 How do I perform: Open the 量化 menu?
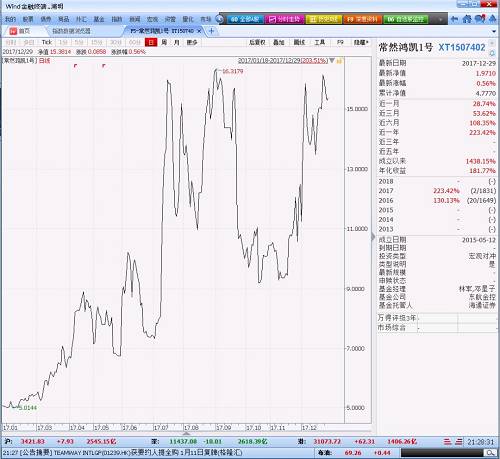188,19
